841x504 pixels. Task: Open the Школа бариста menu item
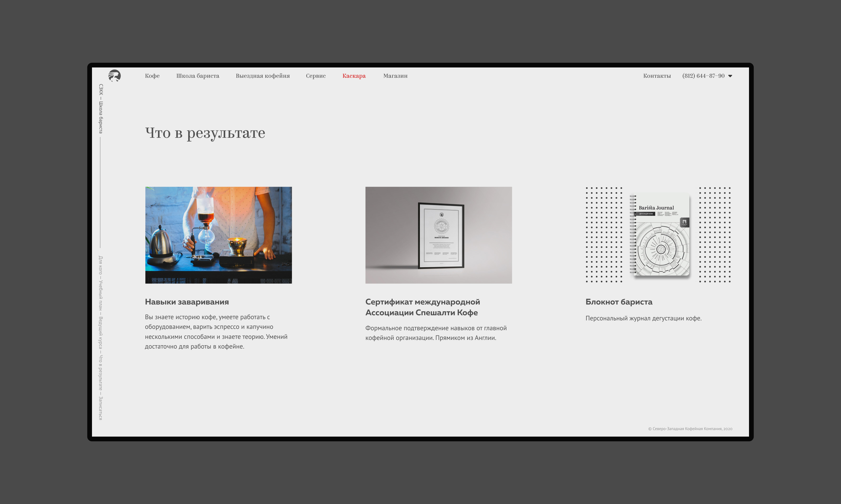coord(197,76)
